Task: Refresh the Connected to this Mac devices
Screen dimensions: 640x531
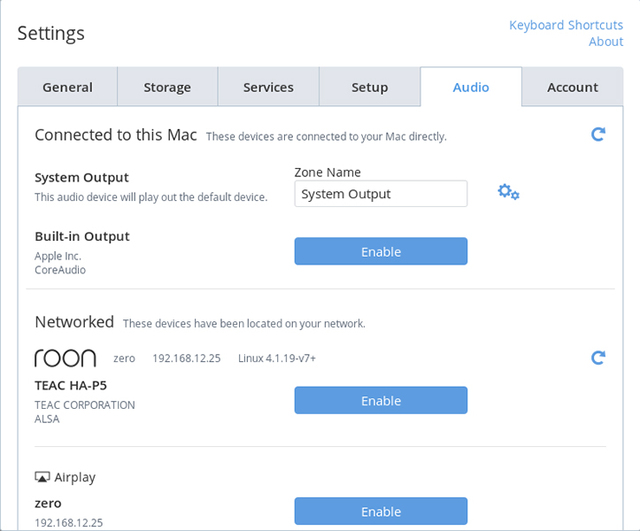Action: pyautogui.click(x=598, y=134)
